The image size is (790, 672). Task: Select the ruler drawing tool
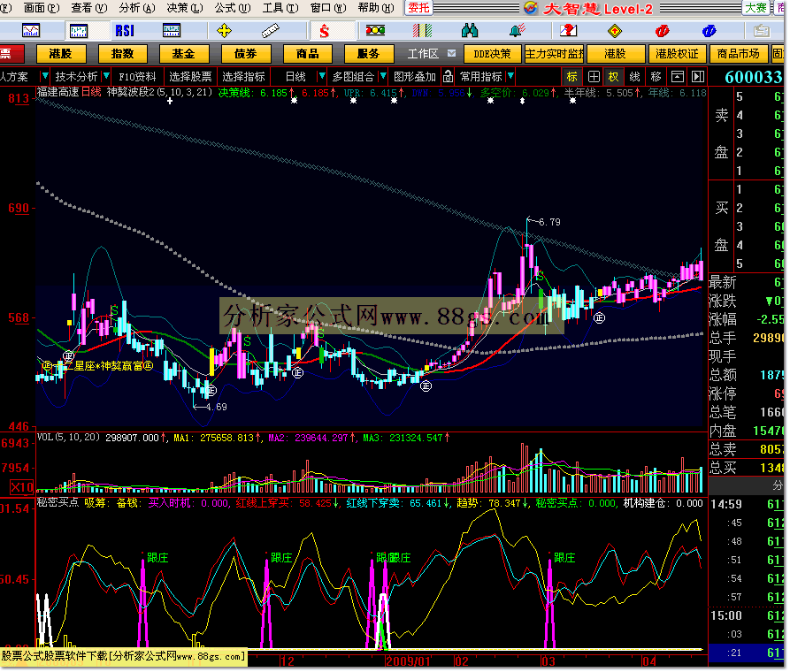(271, 31)
